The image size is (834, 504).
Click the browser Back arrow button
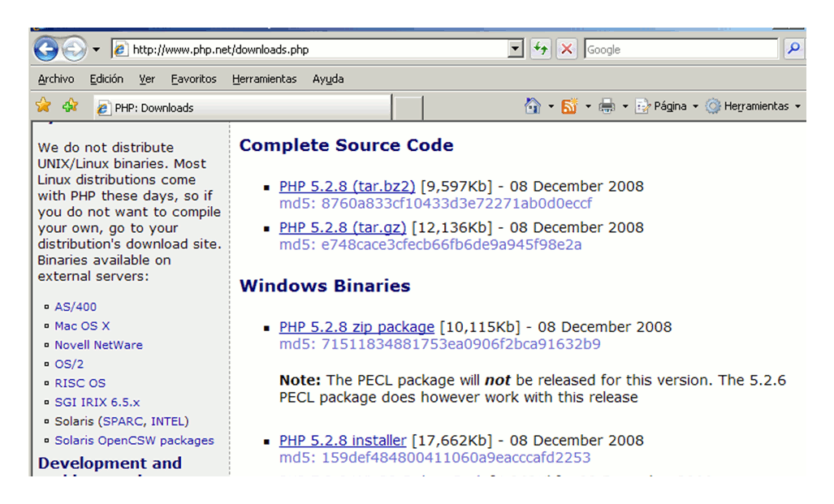(46, 50)
